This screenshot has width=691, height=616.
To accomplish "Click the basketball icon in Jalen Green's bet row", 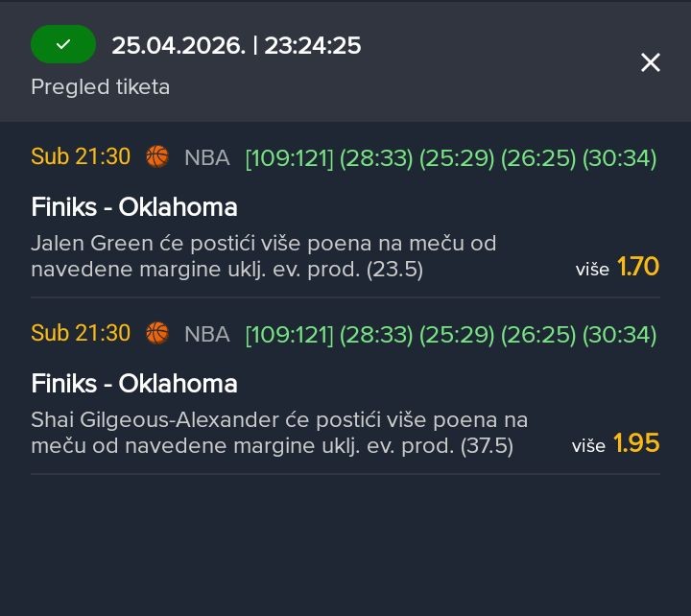I will pyautogui.click(x=157, y=157).
